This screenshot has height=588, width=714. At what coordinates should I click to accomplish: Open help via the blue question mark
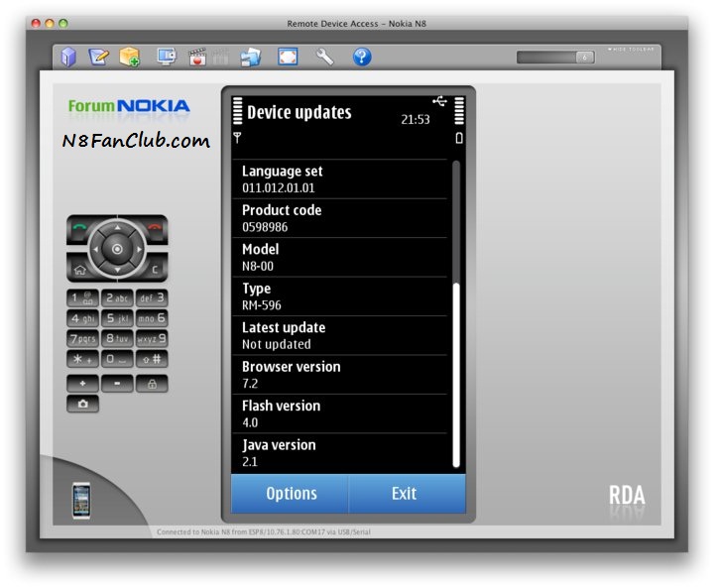362,57
